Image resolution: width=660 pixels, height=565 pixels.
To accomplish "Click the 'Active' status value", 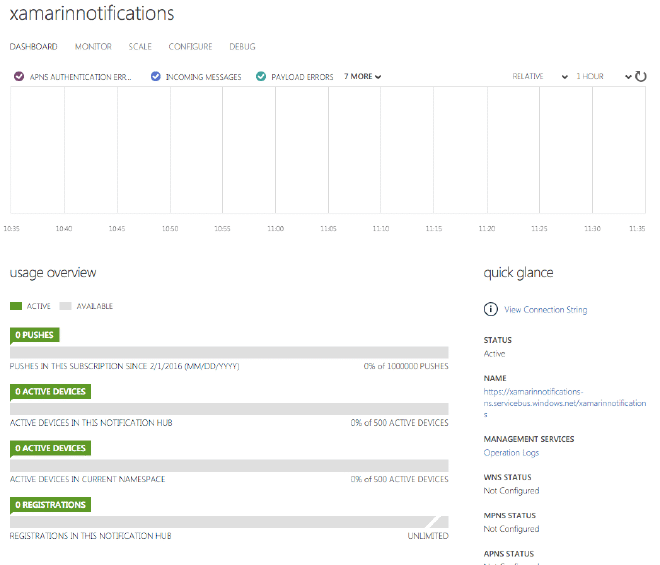I will coord(494,354).
